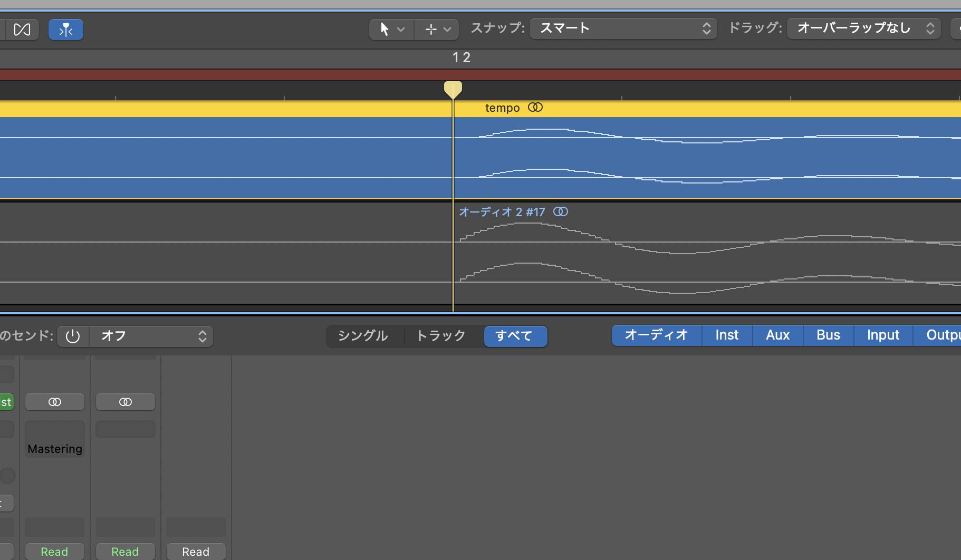Switch mixer view to シングル
Screen dimensions: 961x560
coord(363,336)
